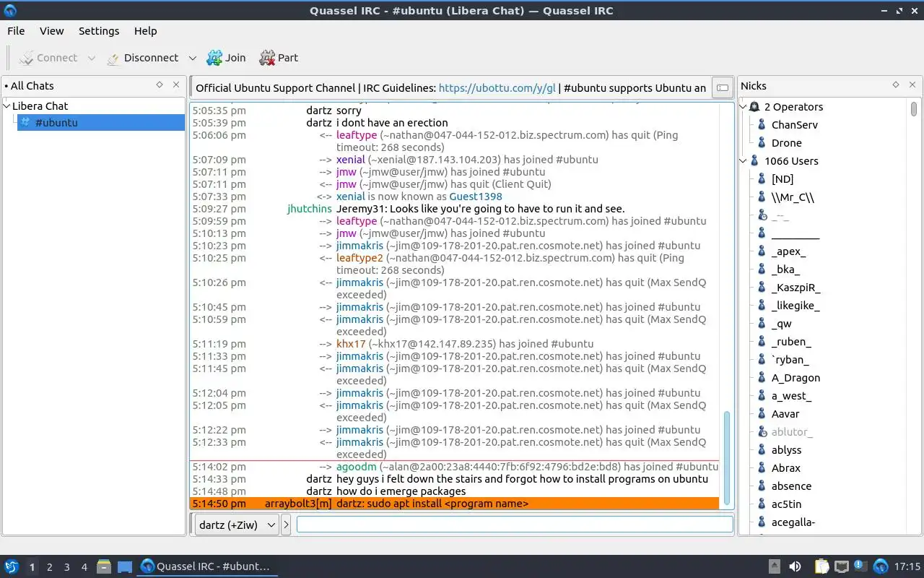
Task: Float the Nicks panel
Action: (x=896, y=85)
